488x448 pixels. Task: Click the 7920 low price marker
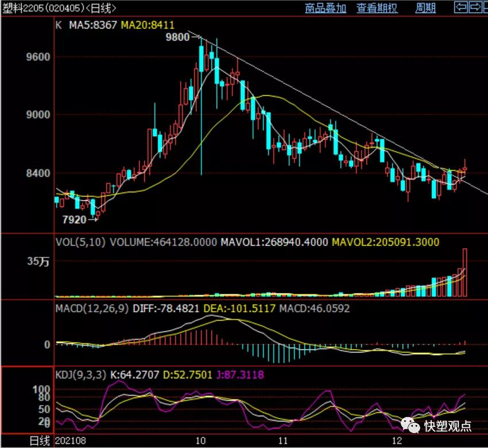pyautogui.click(x=73, y=219)
